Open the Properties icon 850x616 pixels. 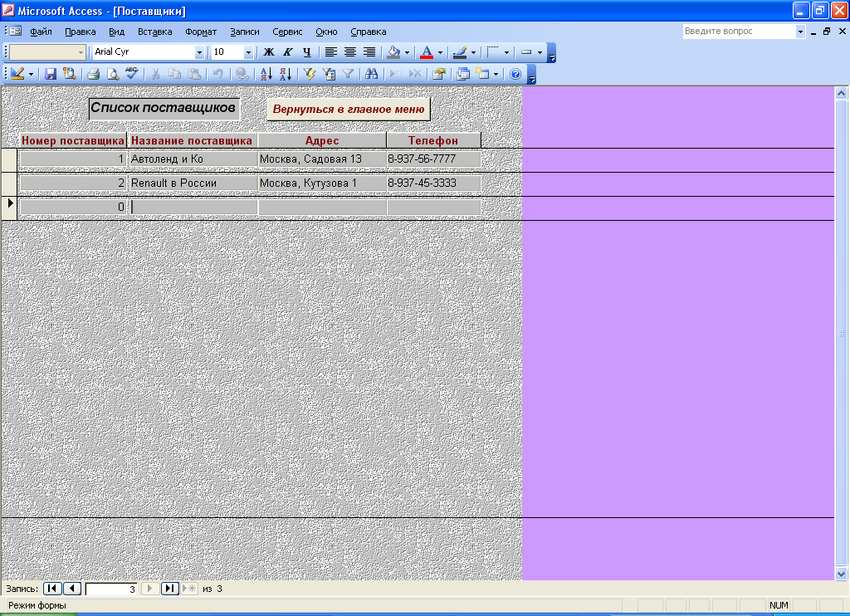[x=438, y=74]
